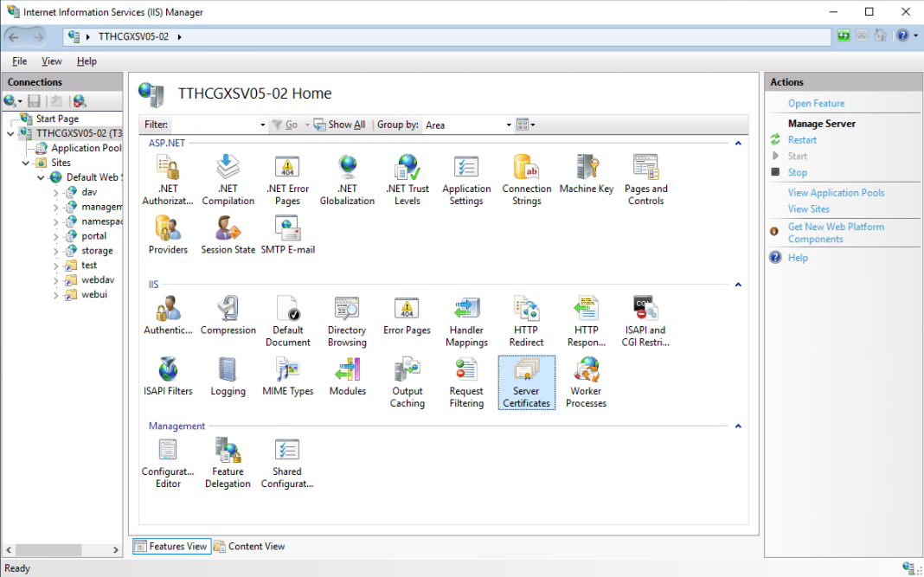
Task: Click Get New Web Platform Components
Action: [x=837, y=233]
